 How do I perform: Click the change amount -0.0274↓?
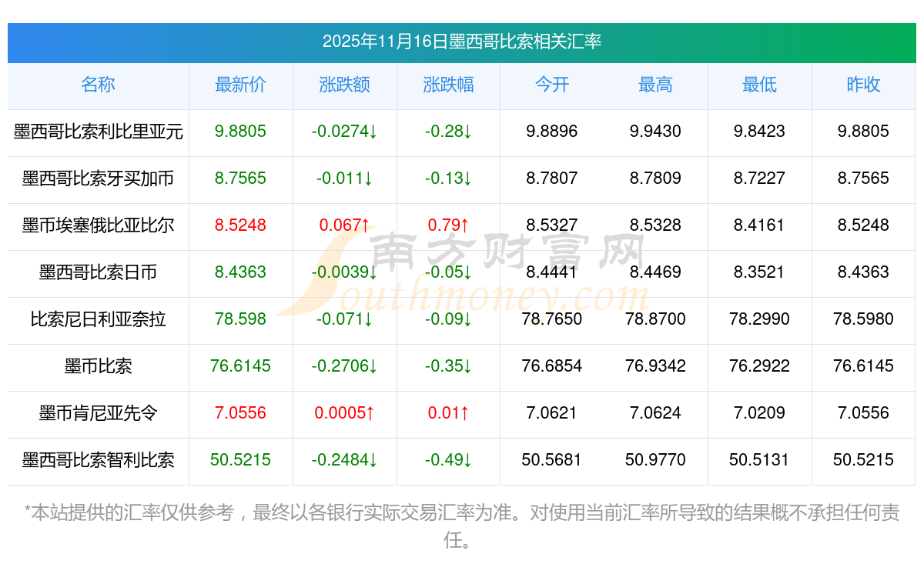(x=345, y=132)
